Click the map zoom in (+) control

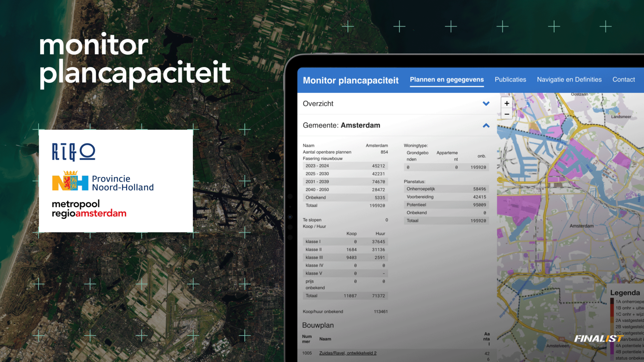[x=506, y=103]
